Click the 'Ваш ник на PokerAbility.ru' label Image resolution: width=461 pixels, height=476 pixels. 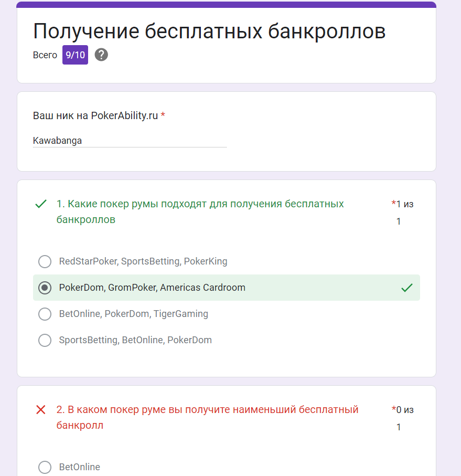point(95,115)
